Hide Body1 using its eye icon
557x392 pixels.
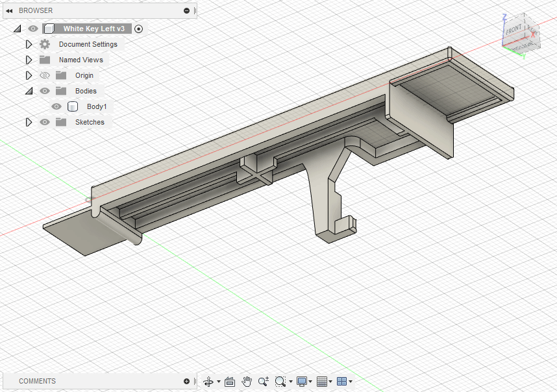tap(56, 106)
